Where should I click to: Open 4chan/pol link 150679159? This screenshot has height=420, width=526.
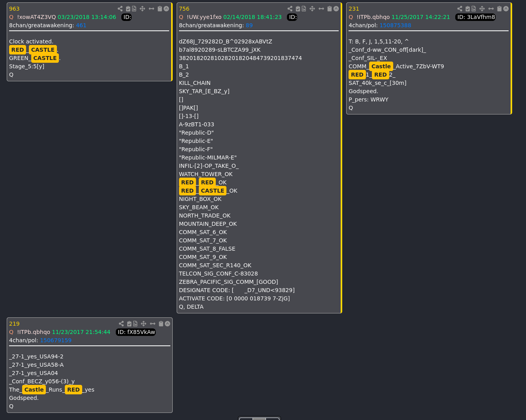56,340
